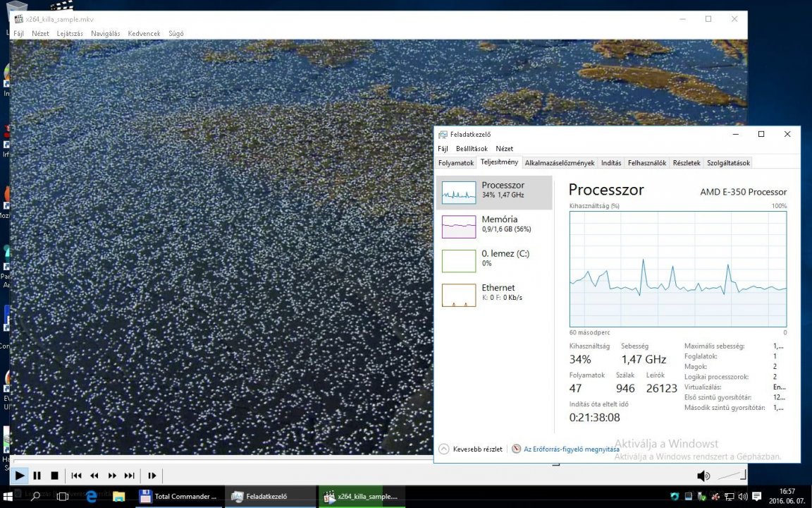The image size is (812, 508).
Task: Open Fájl menu in Feladatkezelő
Action: 443,148
